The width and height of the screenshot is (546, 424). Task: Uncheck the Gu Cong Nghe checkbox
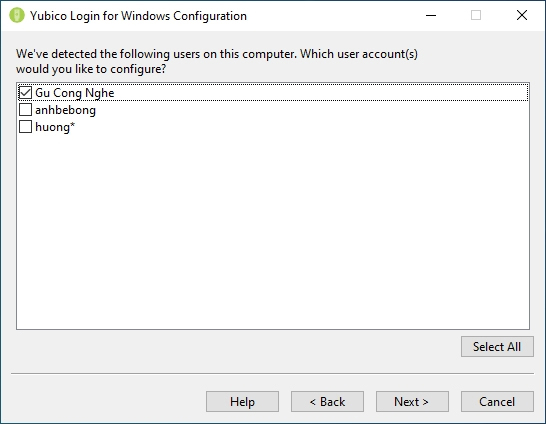pyautogui.click(x=25, y=93)
